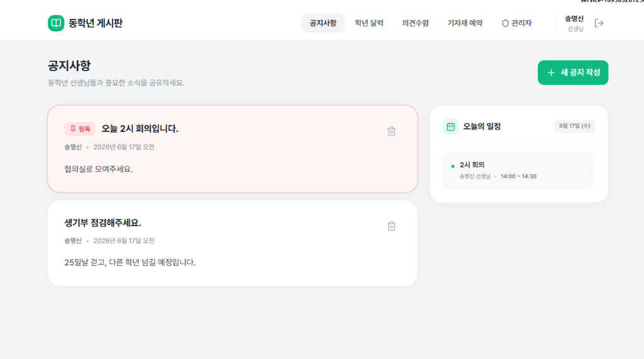Screen dimensions: 644x359
Task: Open the 기자재 예약 tab
Action: click(x=465, y=23)
